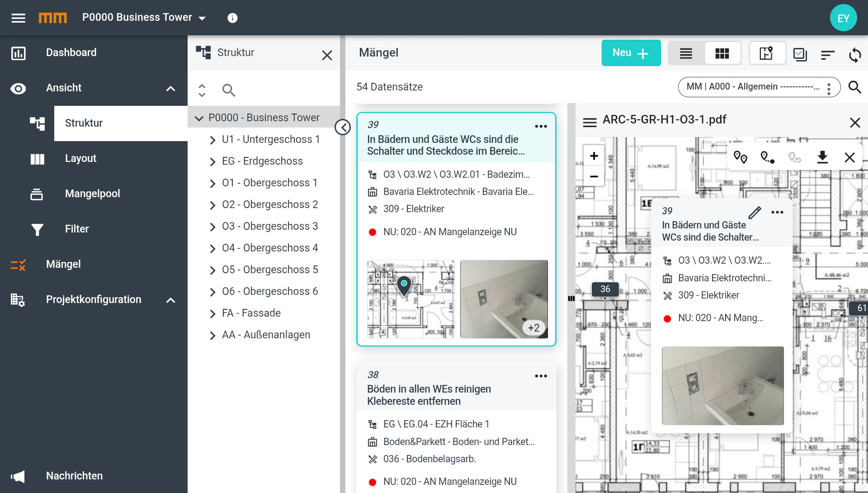Open hamburger menu of PDF plan panel
Screen dimensions: 868x493
click(590, 123)
